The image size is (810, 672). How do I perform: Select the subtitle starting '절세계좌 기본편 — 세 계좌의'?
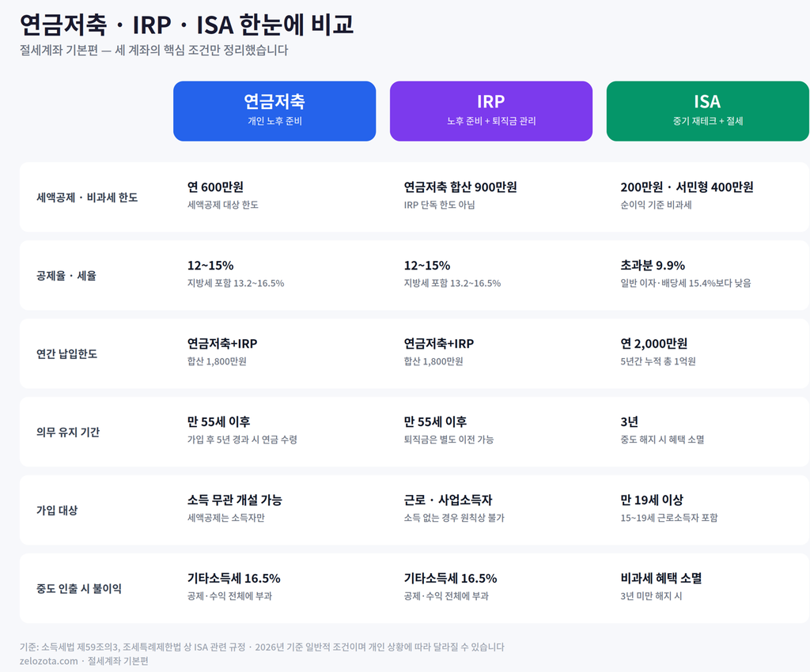point(154,50)
